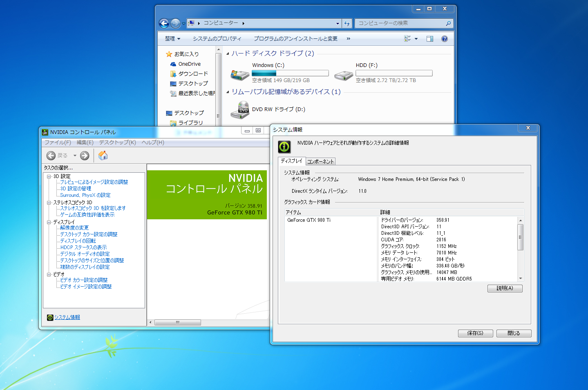Open the ファイル(F) menu
Viewport: 588px width, 390px height.
coord(58,143)
